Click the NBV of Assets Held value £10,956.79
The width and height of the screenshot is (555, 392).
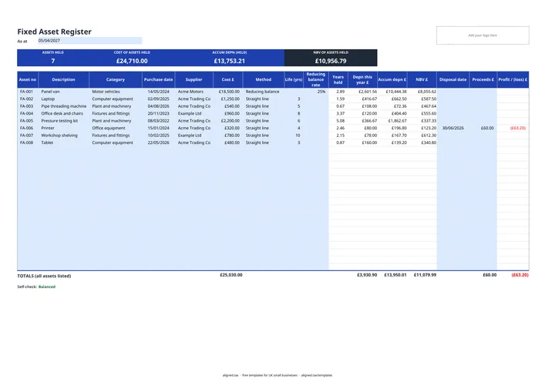[x=331, y=61]
